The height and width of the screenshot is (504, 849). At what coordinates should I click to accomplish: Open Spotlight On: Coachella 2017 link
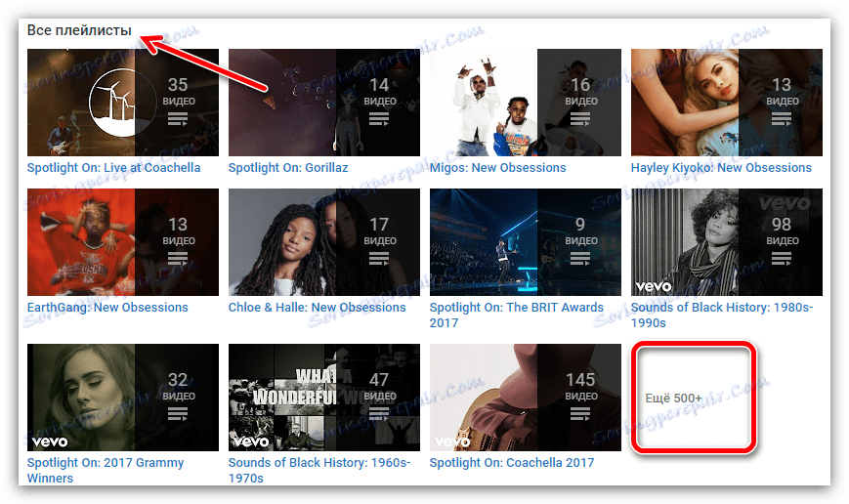point(512,463)
